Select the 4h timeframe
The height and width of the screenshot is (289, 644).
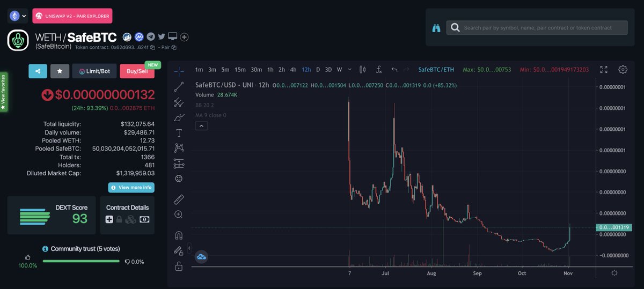click(293, 70)
